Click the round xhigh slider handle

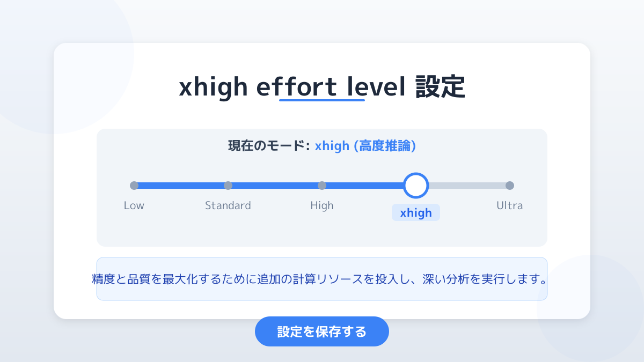[416, 186]
